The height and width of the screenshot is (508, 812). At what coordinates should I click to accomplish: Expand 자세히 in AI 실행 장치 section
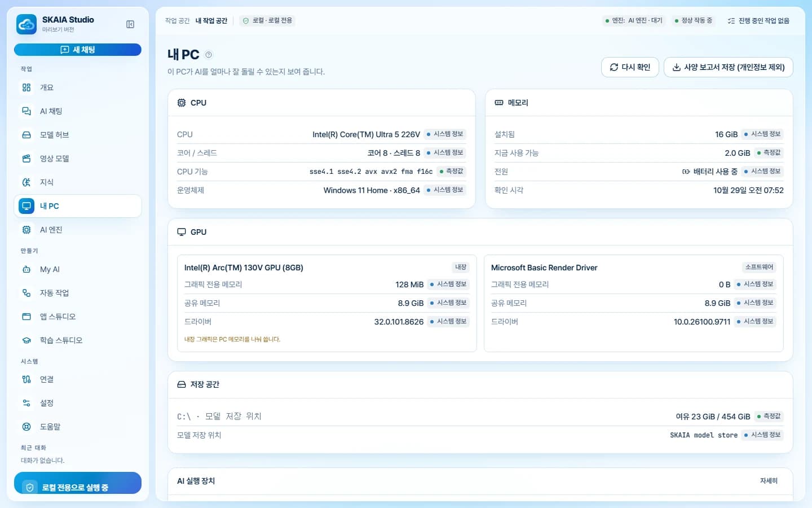click(x=769, y=481)
